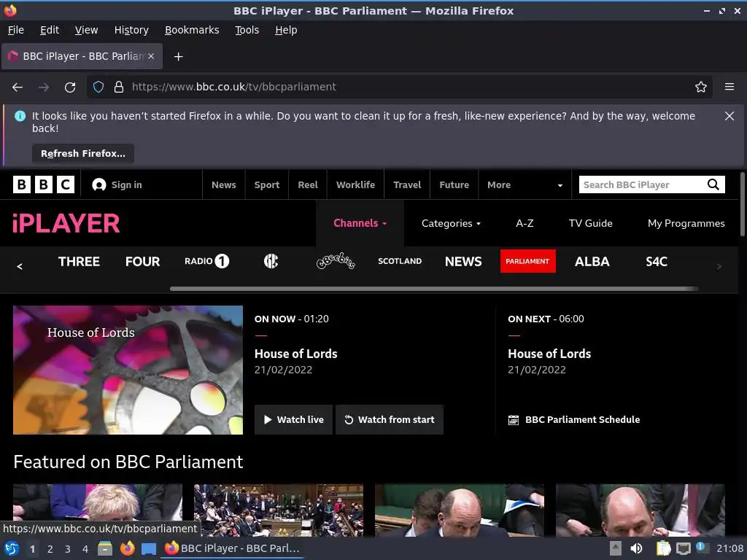Click the iPLAYER logo
Viewport: 747px width, 560px height.
(x=66, y=223)
